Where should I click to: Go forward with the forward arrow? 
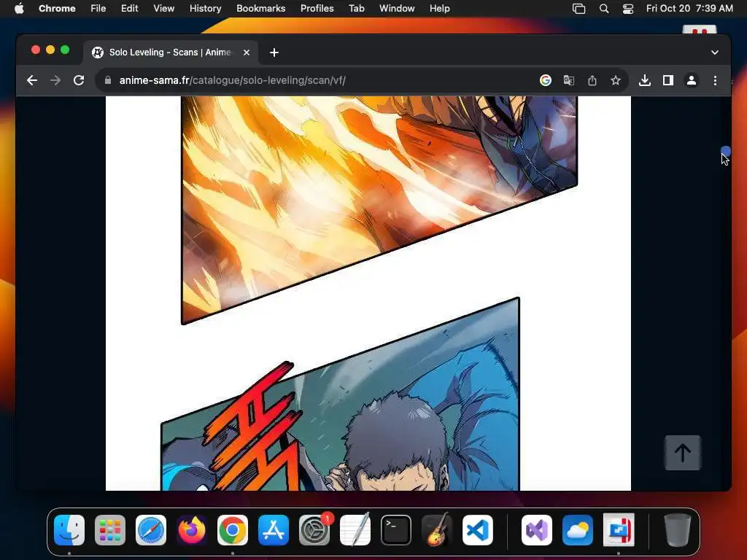pyautogui.click(x=55, y=80)
